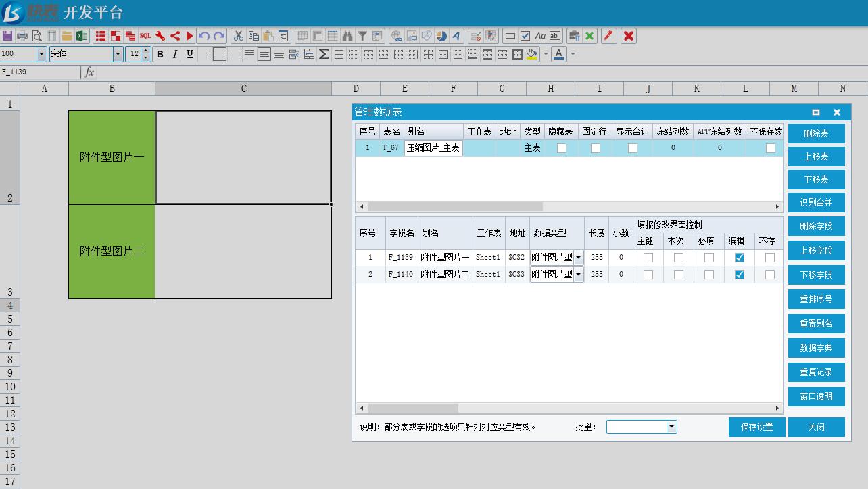Open data type dropdown for F_1140
This screenshot has width=868, height=489.
pyautogui.click(x=578, y=275)
